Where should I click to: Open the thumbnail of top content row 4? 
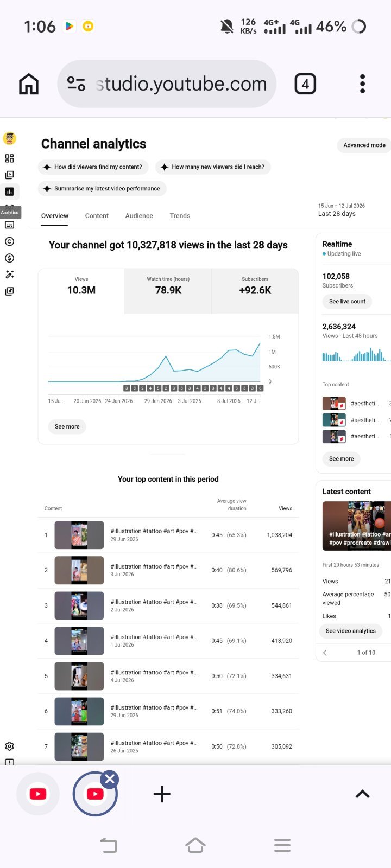click(x=79, y=641)
